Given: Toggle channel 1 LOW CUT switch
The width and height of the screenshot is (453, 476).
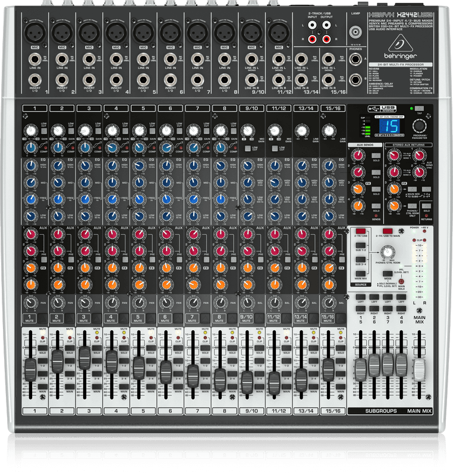Looking at the screenshot, I should (x=44, y=131).
